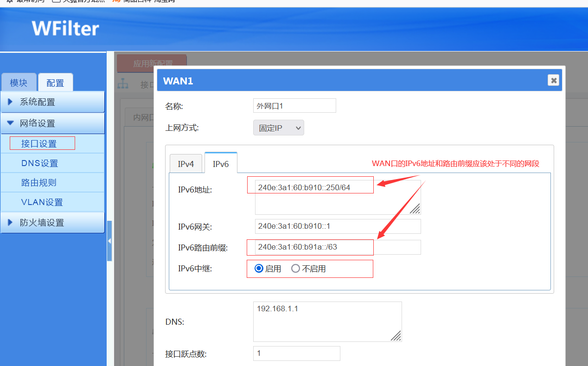588x366 pixels.
Task: Click the WFilter logo
Action: click(65, 28)
